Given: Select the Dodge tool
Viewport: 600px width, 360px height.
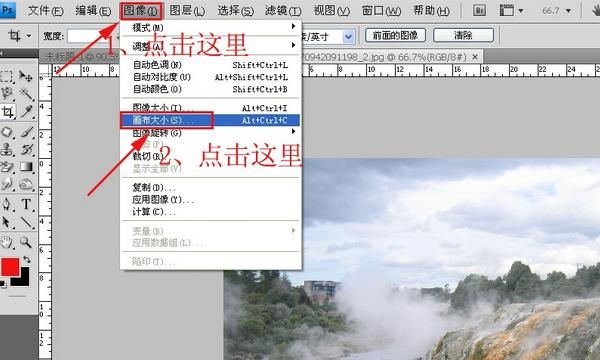Looking at the screenshot, I should point(26,184).
